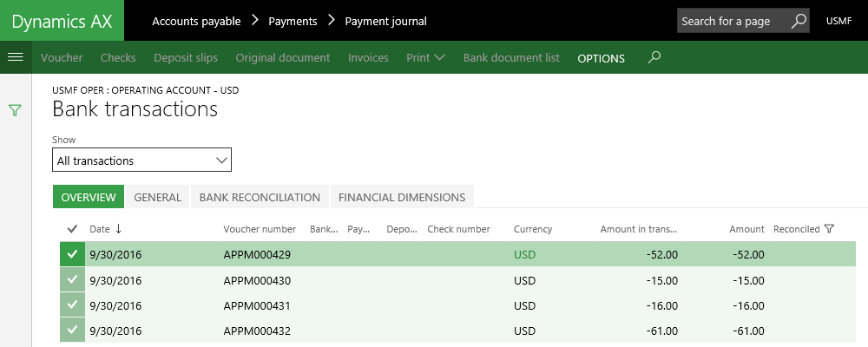Open the hamburger navigation menu
The height and width of the screenshot is (347, 868).
click(x=14, y=57)
